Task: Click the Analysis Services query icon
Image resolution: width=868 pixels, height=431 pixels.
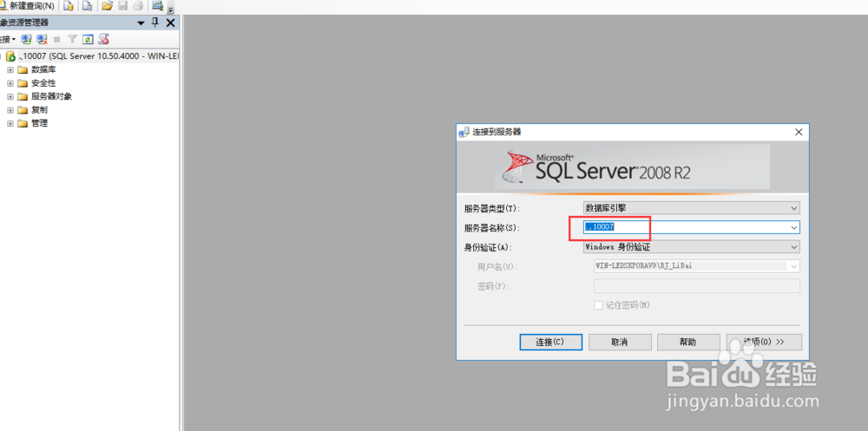Action: (87, 6)
